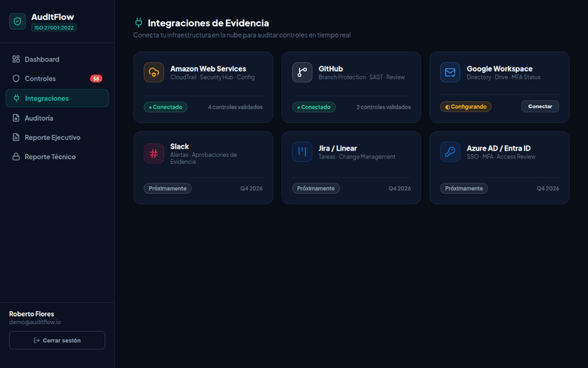This screenshot has height=368, width=588.
Task: Click the ISO 27001:2022 badge
Action: click(54, 28)
